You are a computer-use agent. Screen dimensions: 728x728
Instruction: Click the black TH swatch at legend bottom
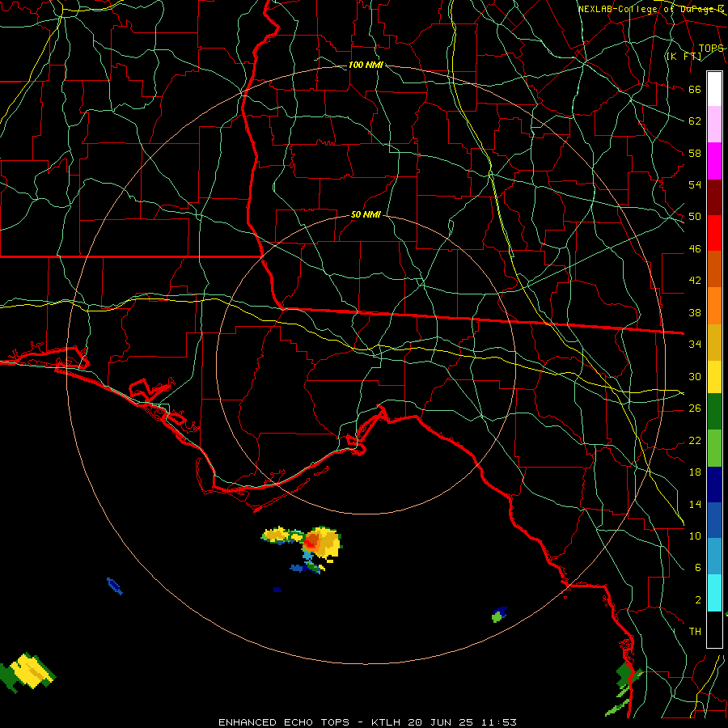tap(714, 629)
